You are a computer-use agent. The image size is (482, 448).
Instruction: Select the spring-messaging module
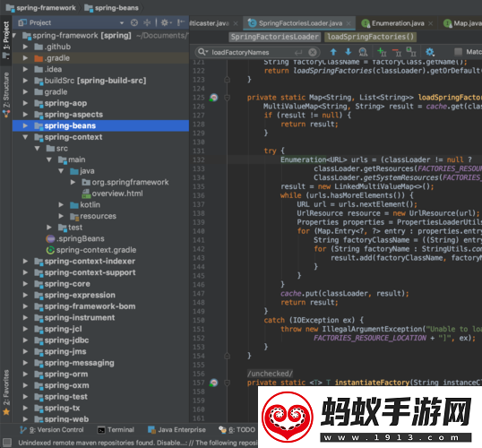74,363
